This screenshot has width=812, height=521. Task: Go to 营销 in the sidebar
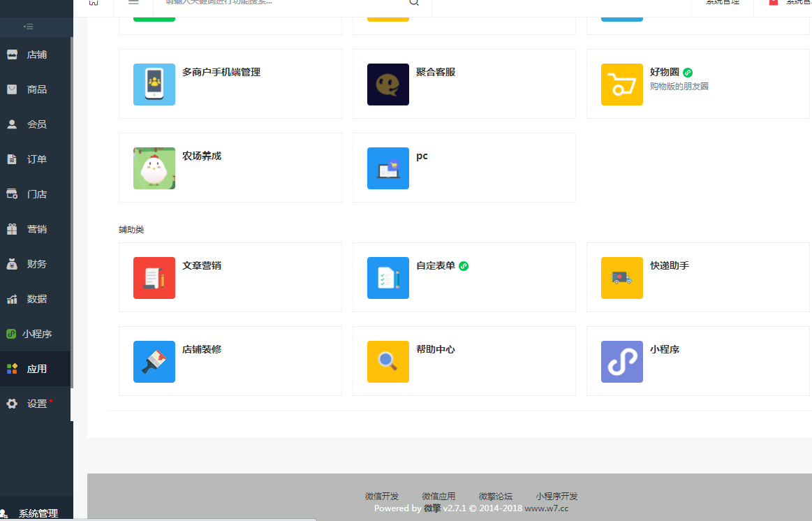click(36, 229)
